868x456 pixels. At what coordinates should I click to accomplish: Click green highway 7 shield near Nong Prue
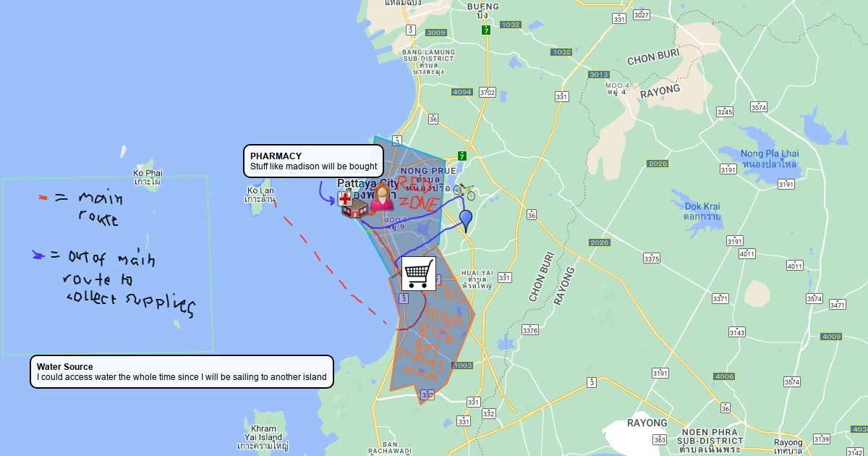[461, 156]
